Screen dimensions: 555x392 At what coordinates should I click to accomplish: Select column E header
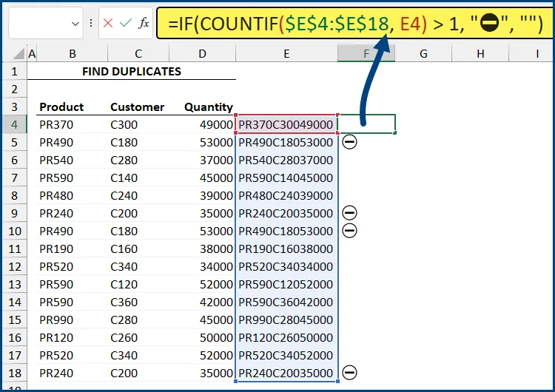pyautogui.click(x=286, y=54)
